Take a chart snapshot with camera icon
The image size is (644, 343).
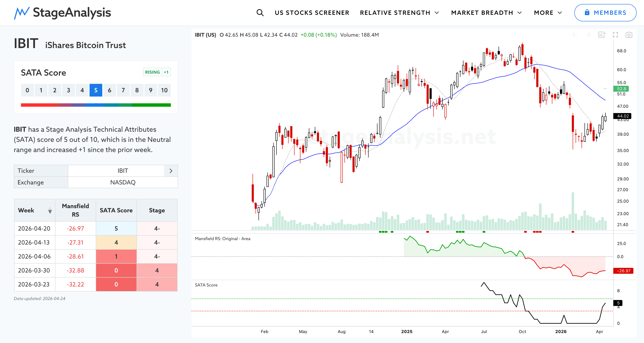(x=629, y=35)
